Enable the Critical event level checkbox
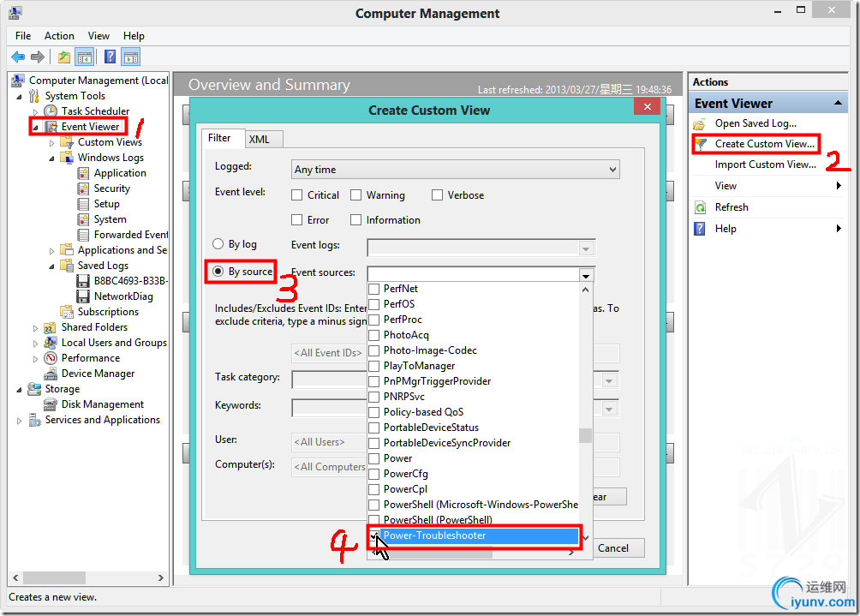The width and height of the screenshot is (860, 616). coord(296,195)
